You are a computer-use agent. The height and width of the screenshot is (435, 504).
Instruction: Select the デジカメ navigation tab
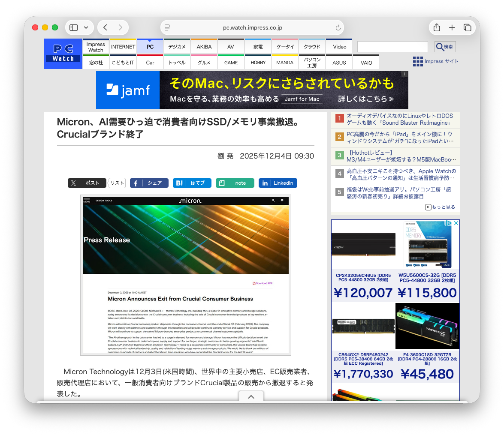click(x=177, y=47)
